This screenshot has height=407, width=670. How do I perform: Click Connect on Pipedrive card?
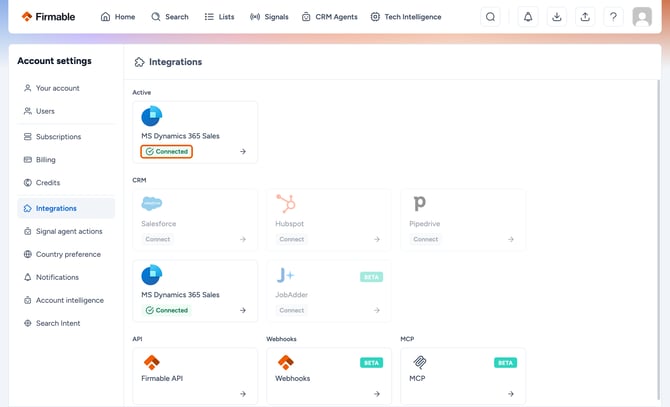pos(426,239)
